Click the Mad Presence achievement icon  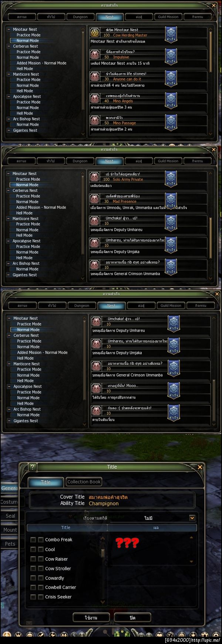[x=95, y=199]
